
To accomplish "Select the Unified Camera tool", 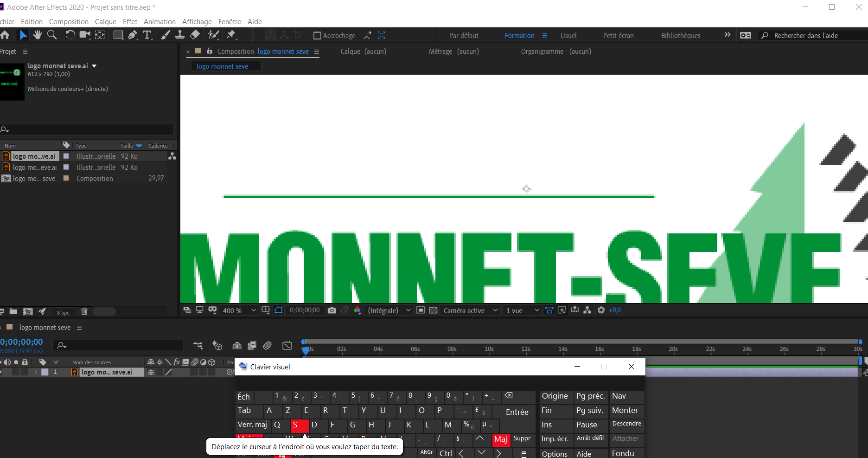I will pos(85,35).
